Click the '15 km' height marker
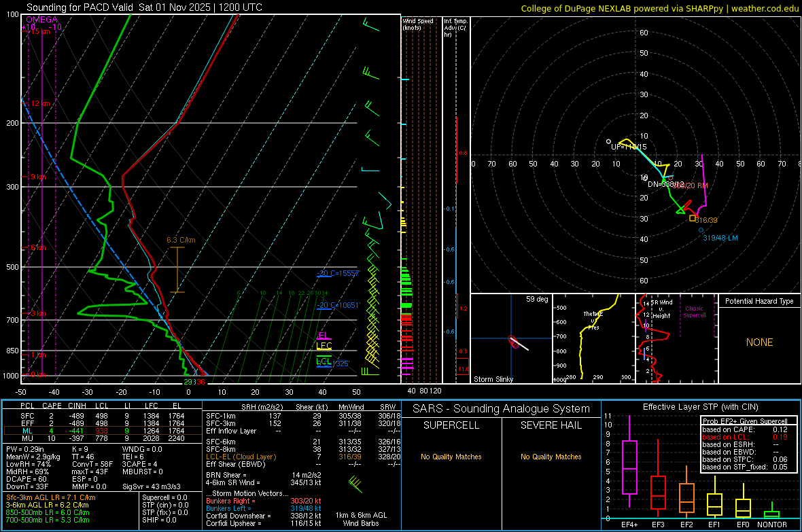This screenshot has height=532, width=802. coord(40,31)
